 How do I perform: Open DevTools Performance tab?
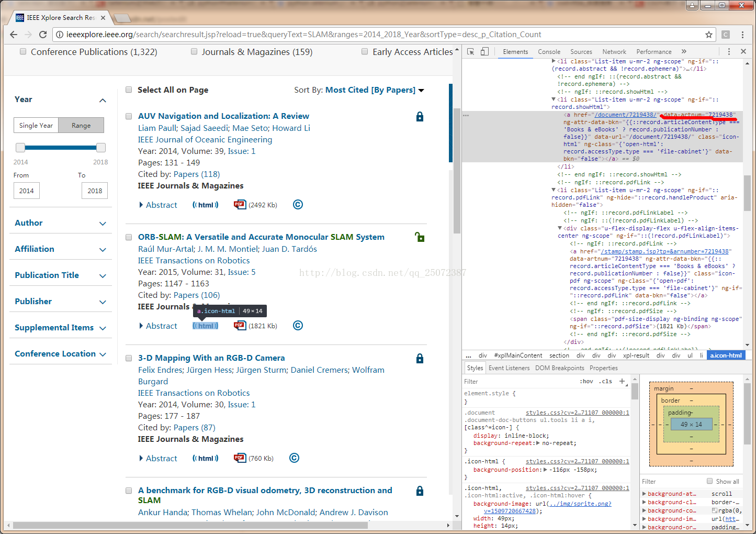pyautogui.click(x=654, y=52)
